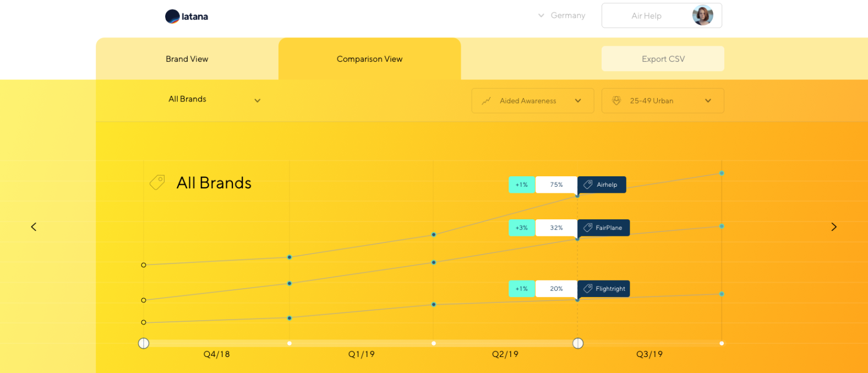Click the Q3/19 axis label

tap(649, 354)
